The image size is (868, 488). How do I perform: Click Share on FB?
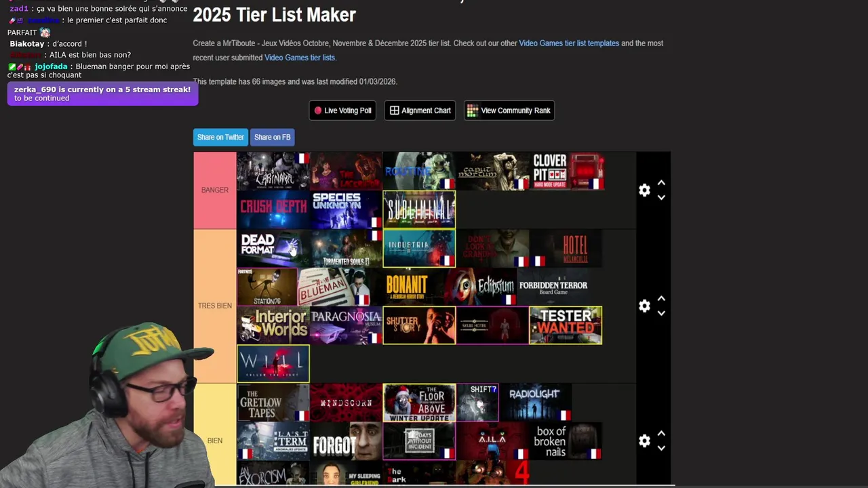tap(272, 137)
